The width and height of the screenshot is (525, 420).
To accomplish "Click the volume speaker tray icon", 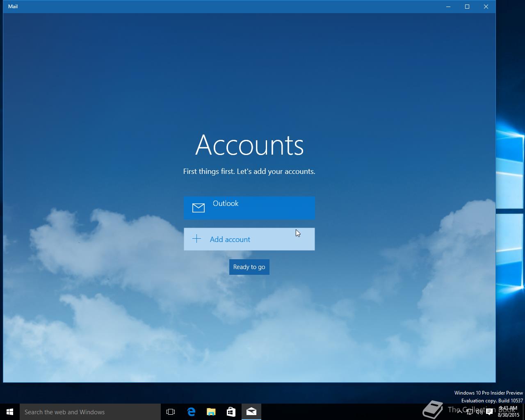I will tap(479, 412).
